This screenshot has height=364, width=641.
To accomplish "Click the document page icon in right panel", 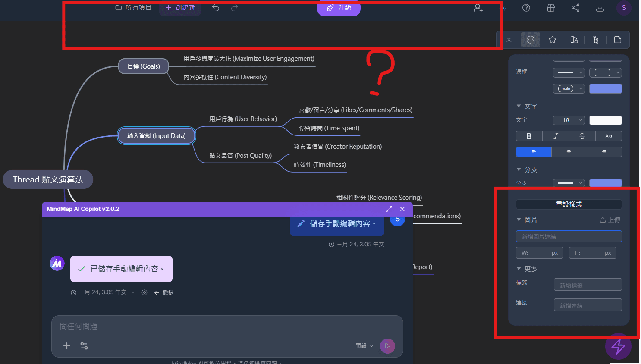I will pyautogui.click(x=617, y=39).
